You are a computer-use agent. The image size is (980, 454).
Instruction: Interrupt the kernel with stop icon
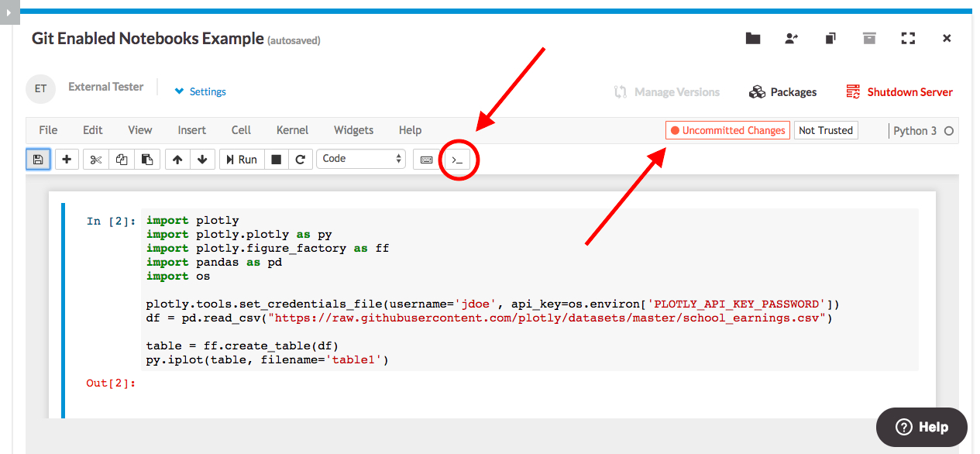point(276,160)
